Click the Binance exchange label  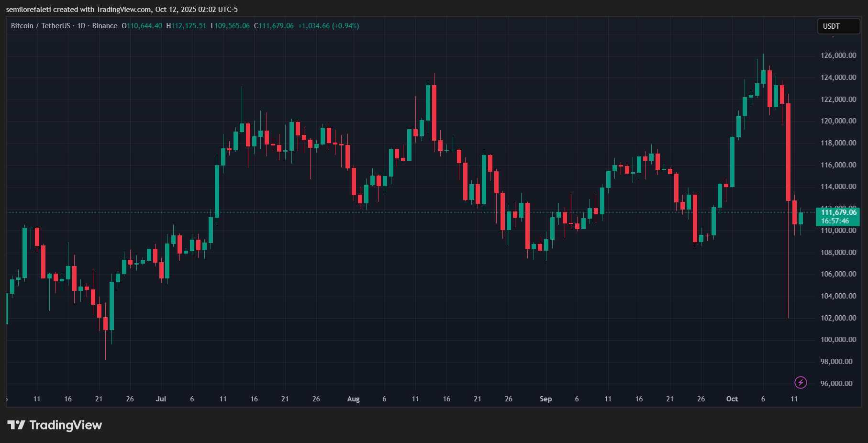(x=104, y=26)
